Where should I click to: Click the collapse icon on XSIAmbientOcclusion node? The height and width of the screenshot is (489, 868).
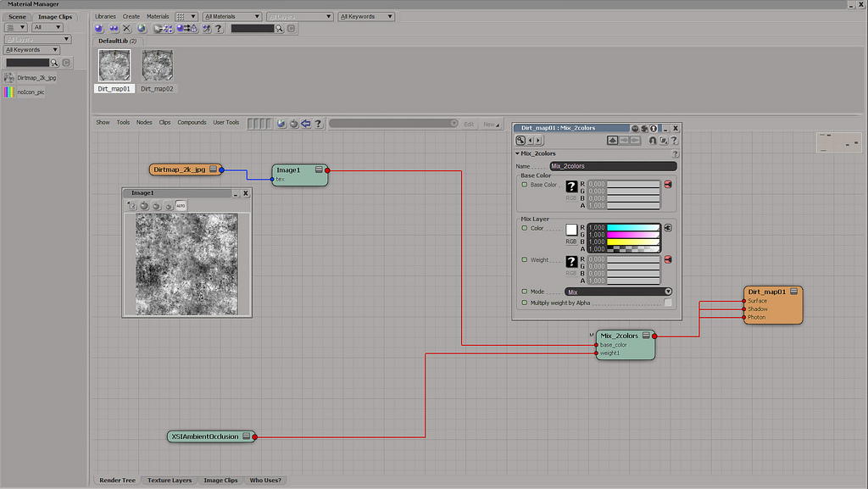[247, 436]
